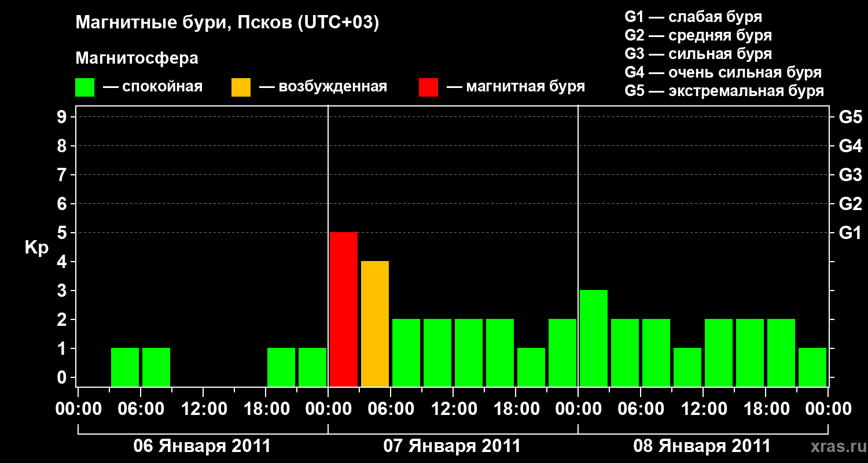Image resolution: width=868 pixels, height=463 pixels.
Task: Click the Kp axis value 7
Action: click(62, 175)
